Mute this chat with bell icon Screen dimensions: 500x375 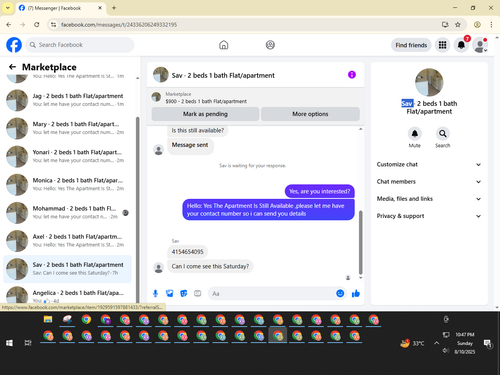(415, 134)
